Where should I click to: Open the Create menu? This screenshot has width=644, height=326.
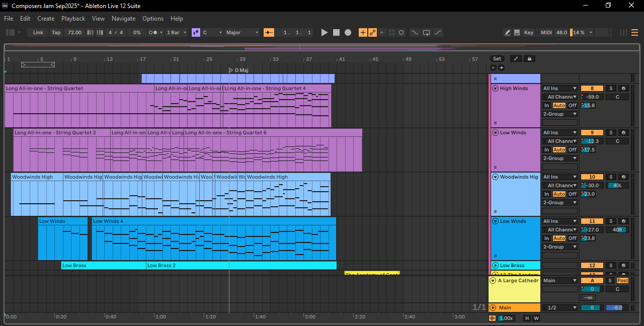coord(46,19)
